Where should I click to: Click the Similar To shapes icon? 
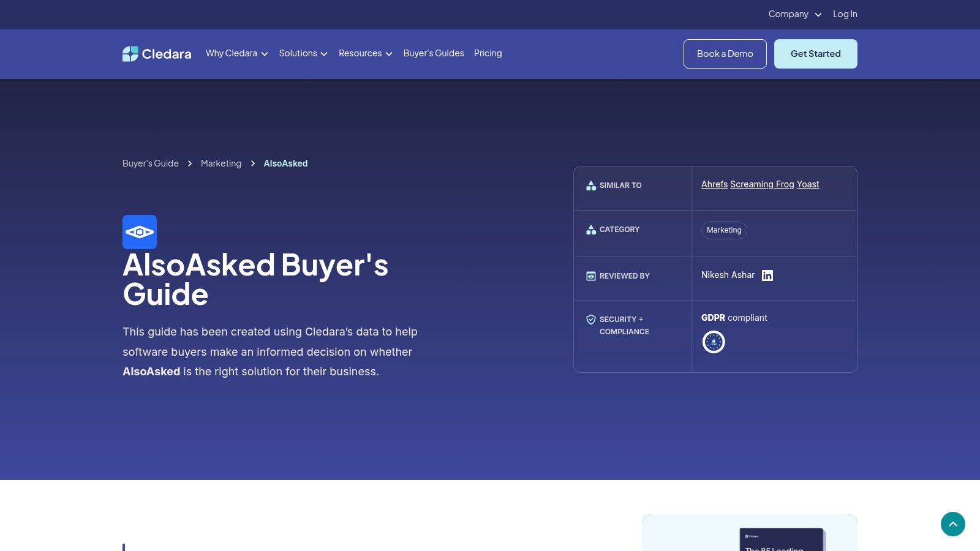click(x=591, y=186)
